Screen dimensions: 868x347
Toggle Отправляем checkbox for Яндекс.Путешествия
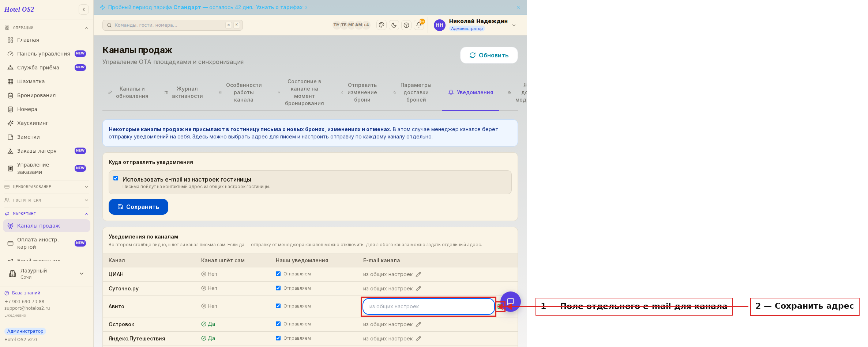pos(278,338)
